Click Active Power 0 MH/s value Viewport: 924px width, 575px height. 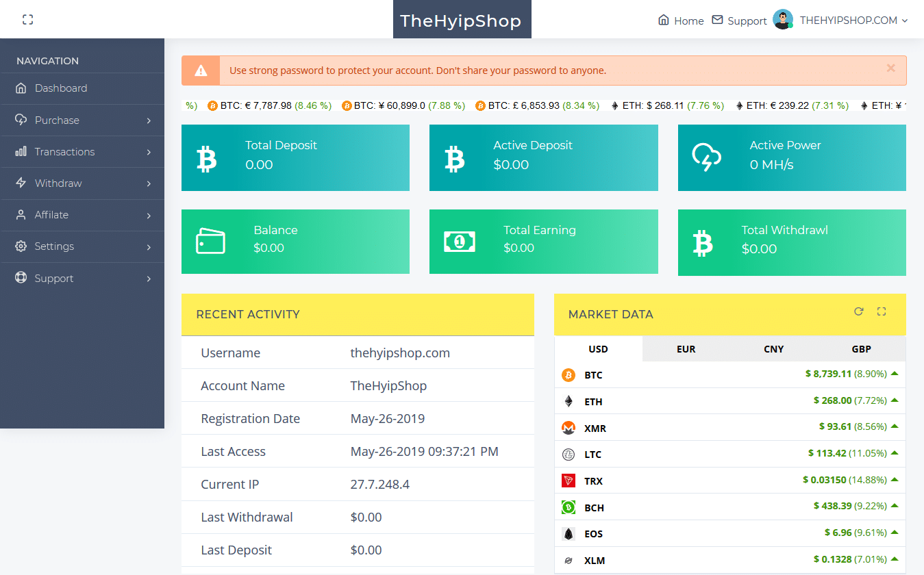click(771, 165)
